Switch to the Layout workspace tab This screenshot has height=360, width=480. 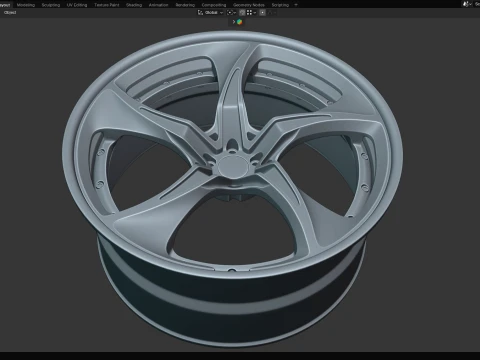coord(5,5)
